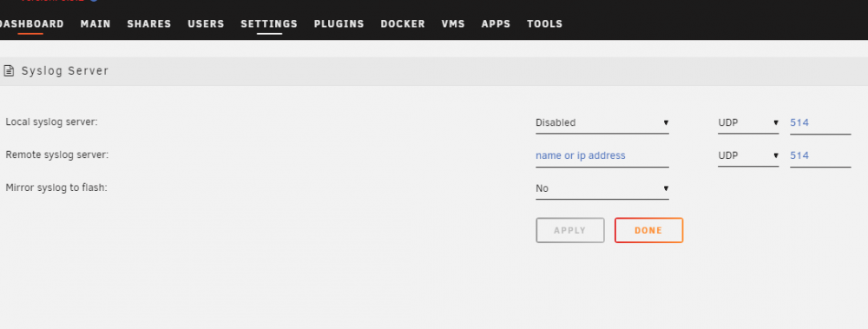Screen dimensions: 868x329
Task: Switch to the Users tab
Action: pos(206,23)
